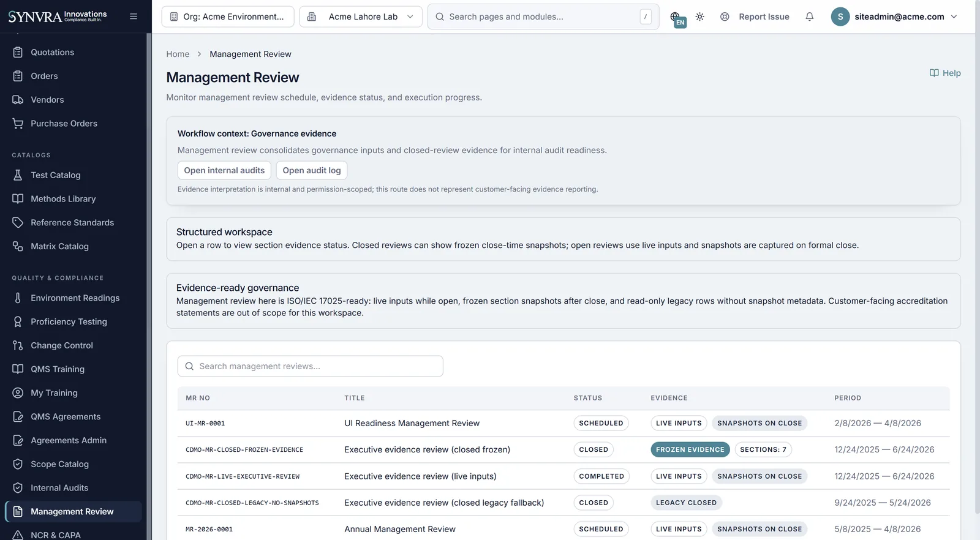The image size is (980, 540).
Task: Open language selector globe icon
Action: tap(676, 17)
